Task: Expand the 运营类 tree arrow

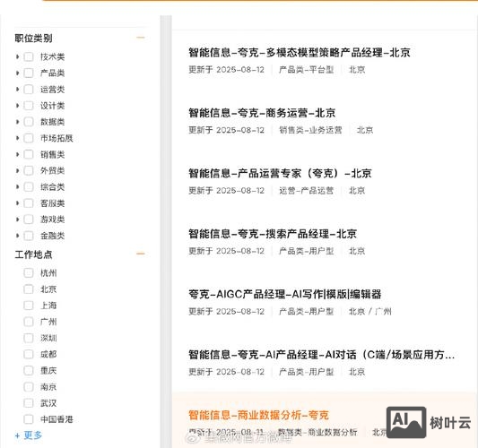Action: pyautogui.click(x=17, y=90)
